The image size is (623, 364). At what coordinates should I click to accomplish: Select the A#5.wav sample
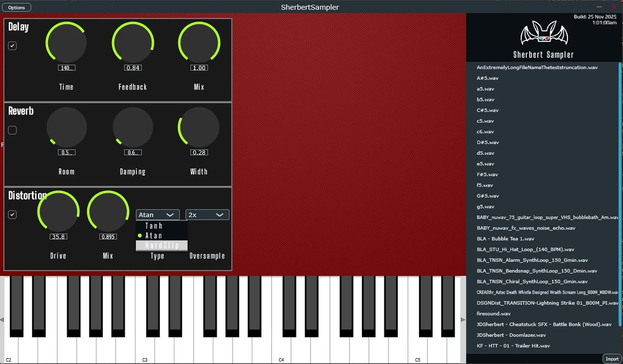click(543, 78)
